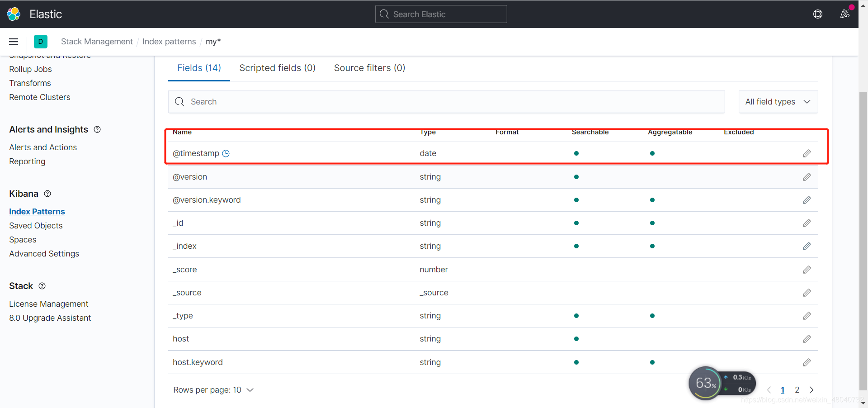Show Alerts and Insights help tooltip icon
This screenshot has height=408, width=868.
pos(97,129)
